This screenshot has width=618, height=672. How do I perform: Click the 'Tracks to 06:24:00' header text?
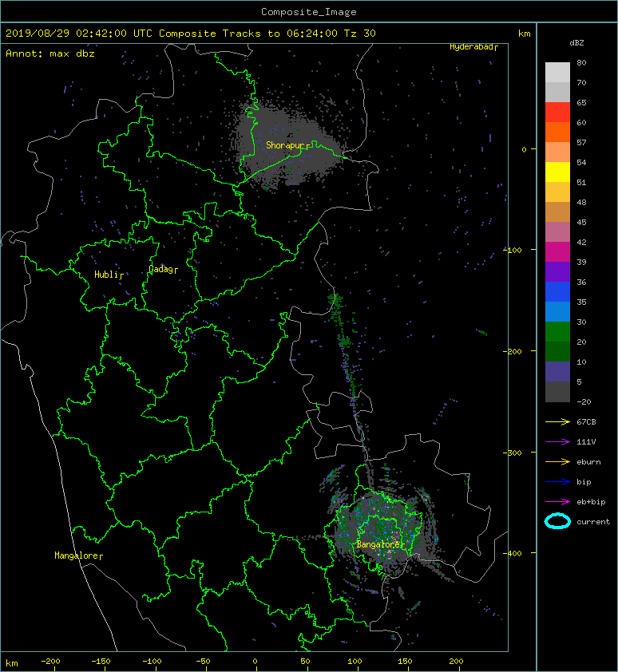click(x=280, y=34)
